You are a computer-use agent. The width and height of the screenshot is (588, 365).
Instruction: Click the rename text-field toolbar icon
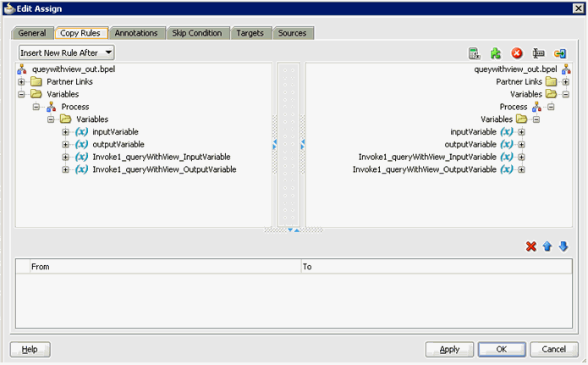click(538, 53)
